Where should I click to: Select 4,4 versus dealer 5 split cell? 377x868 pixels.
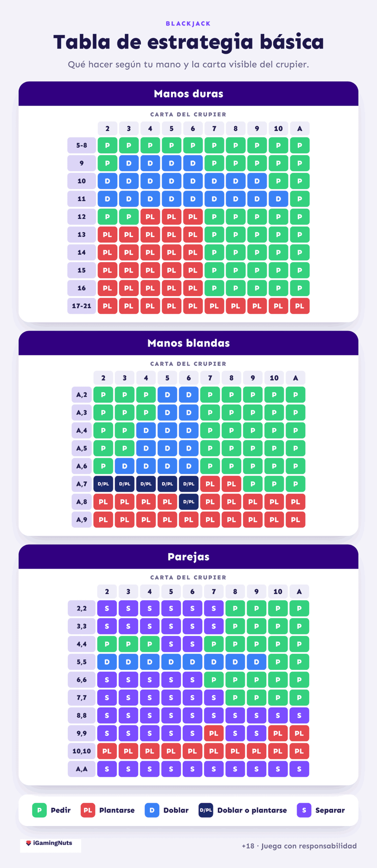coord(171,644)
